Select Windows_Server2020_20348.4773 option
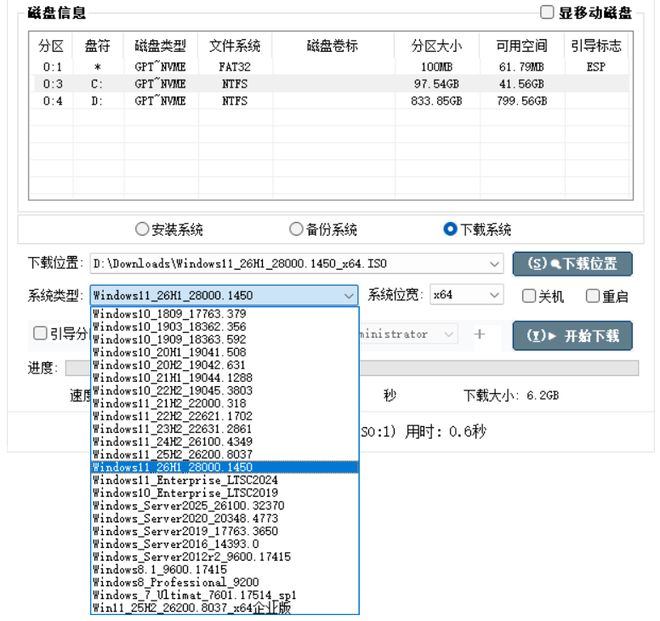660x621 pixels. [225, 518]
